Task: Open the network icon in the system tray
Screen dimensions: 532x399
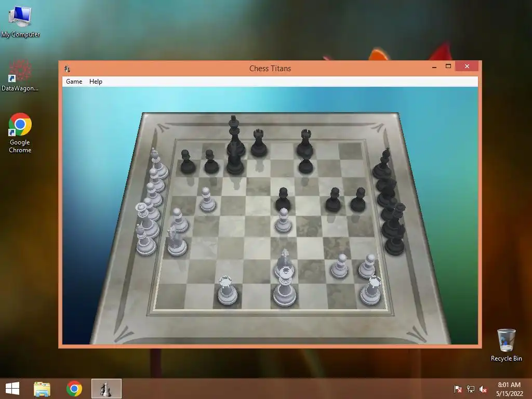Action: [471, 389]
